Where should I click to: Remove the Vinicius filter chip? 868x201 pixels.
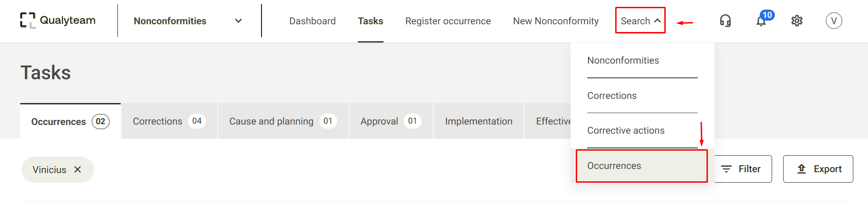pyautogui.click(x=78, y=169)
